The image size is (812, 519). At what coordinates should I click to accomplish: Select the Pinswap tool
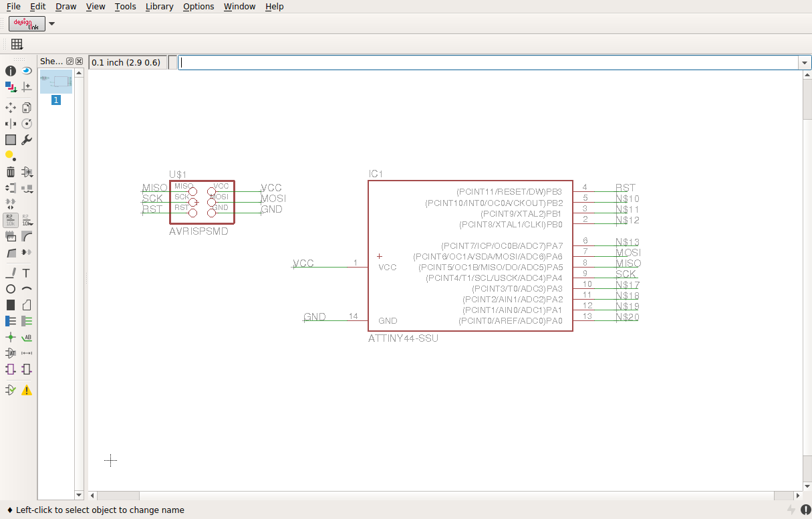[11, 188]
